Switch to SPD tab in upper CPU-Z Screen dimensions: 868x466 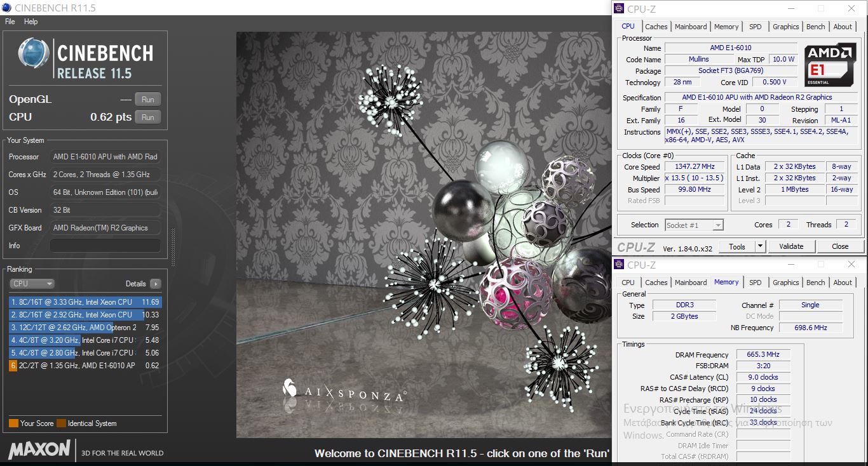pyautogui.click(x=755, y=27)
